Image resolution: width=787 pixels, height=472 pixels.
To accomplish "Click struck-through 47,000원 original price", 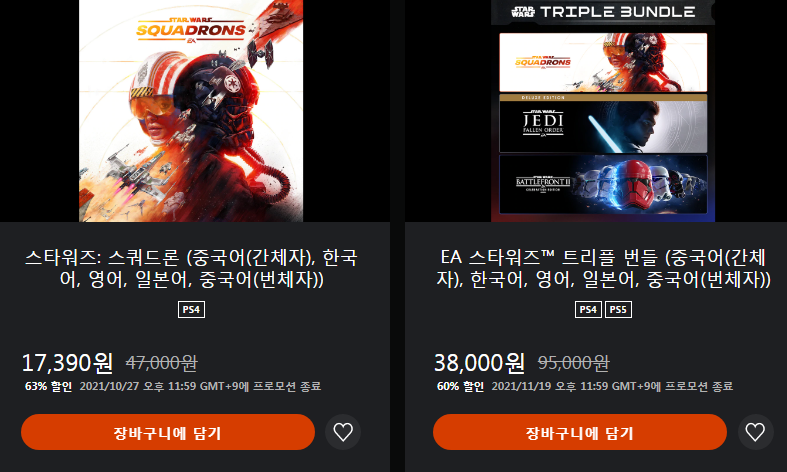I will coord(162,363).
